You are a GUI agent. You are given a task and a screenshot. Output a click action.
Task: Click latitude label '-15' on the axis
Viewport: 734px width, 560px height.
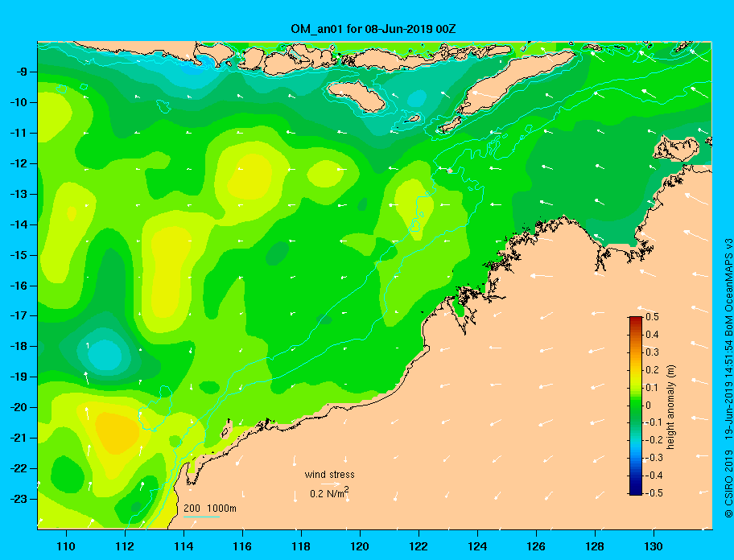18,255
